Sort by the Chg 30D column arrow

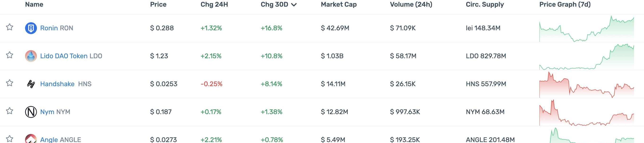[294, 5]
